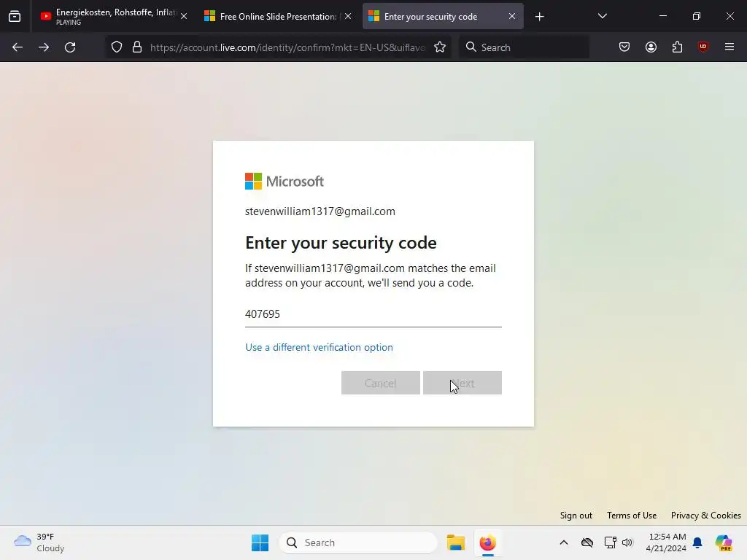This screenshot has height=560, width=747.
Task: Switch to Free Online Slide Presentation tab
Action: click(x=278, y=16)
